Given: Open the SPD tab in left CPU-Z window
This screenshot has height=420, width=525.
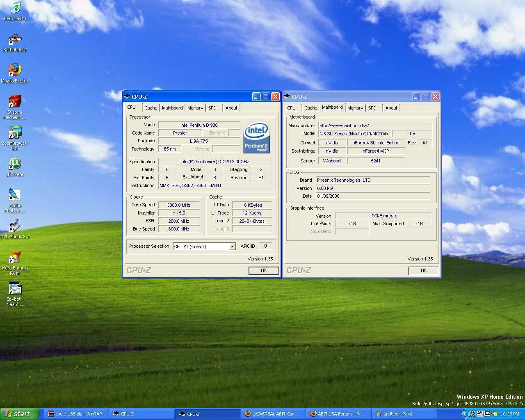Looking at the screenshot, I should (x=212, y=108).
